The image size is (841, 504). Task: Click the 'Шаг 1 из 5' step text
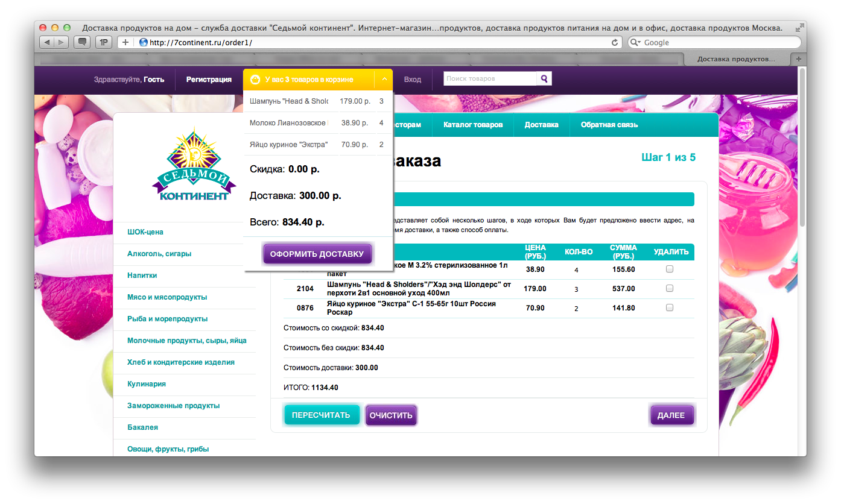click(x=668, y=157)
